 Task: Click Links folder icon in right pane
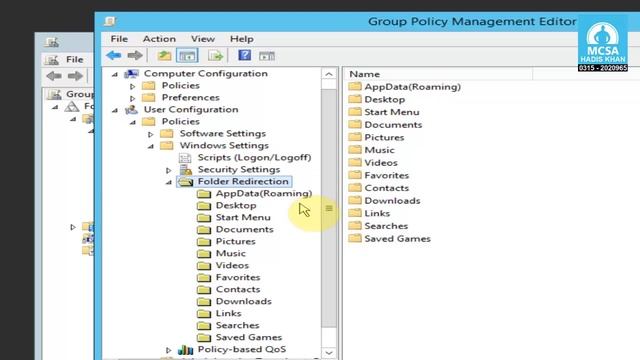[355, 213]
